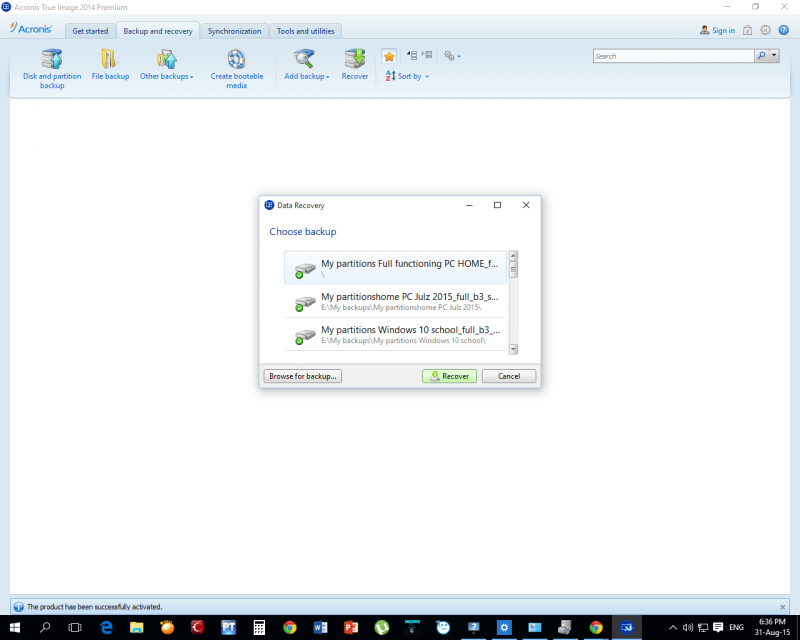Screen dimensions: 800x640
Task: Expand the search options arrow
Action: point(774,56)
